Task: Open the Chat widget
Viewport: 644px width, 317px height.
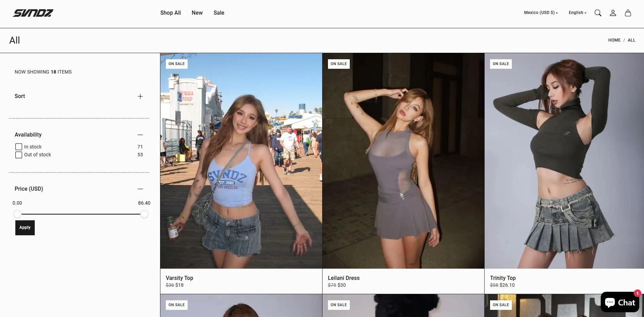Action: pos(619,302)
